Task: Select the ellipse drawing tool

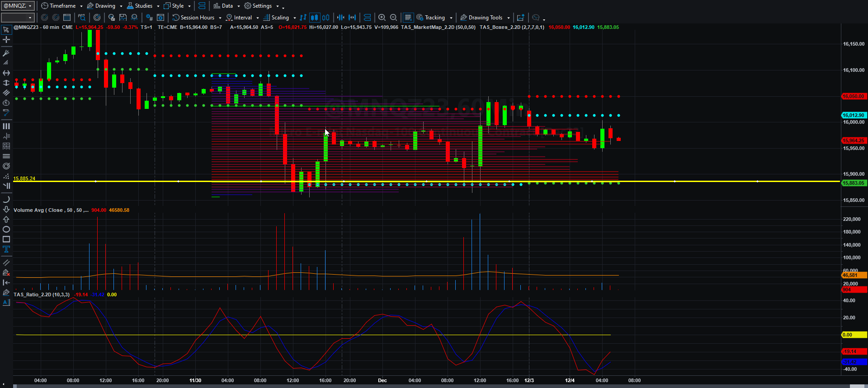Action: tap(6, 229)
